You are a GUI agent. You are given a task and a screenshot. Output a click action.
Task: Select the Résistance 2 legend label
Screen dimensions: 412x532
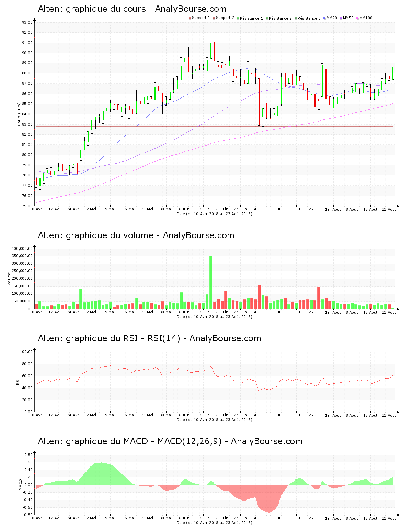[x=280, y=18]
